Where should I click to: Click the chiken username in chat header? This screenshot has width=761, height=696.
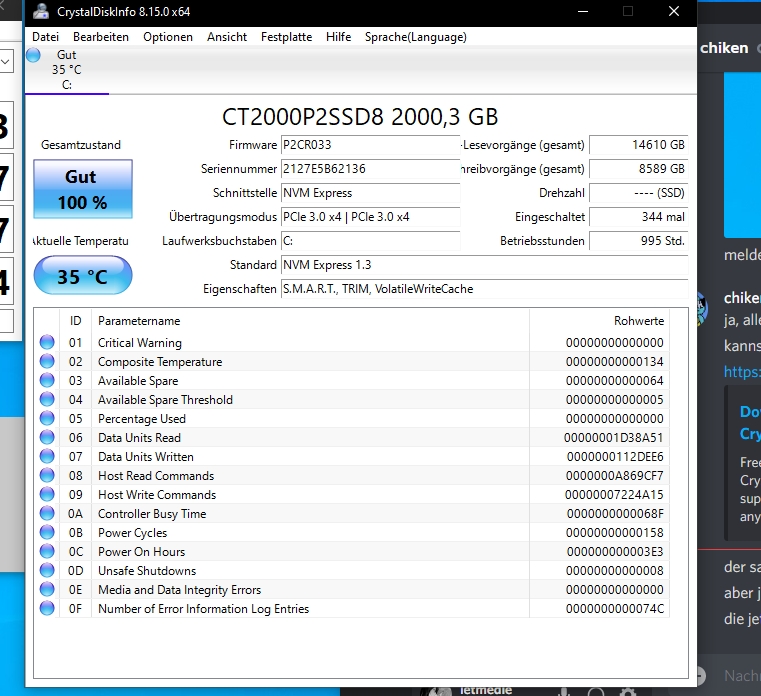point(724,48)
